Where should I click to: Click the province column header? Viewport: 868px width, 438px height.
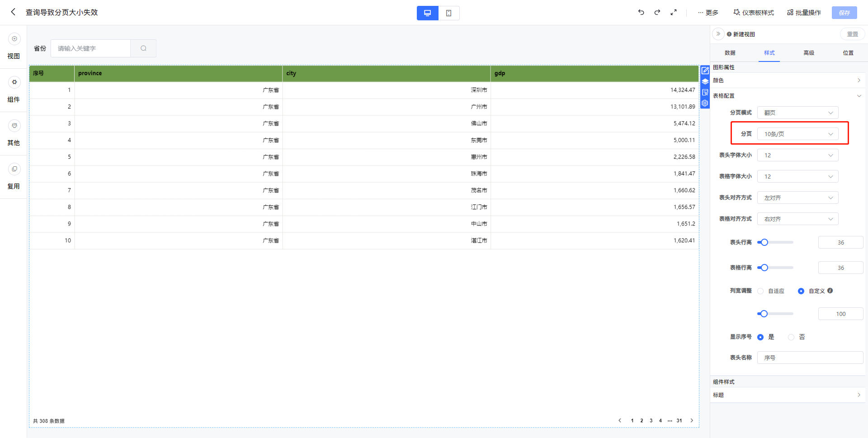click(179, 73)
